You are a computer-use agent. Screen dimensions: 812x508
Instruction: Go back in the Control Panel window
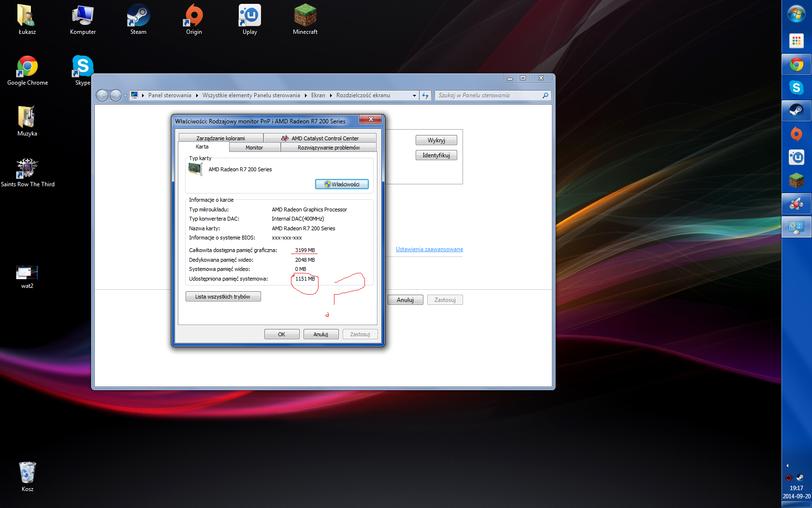tap(102, 95)
